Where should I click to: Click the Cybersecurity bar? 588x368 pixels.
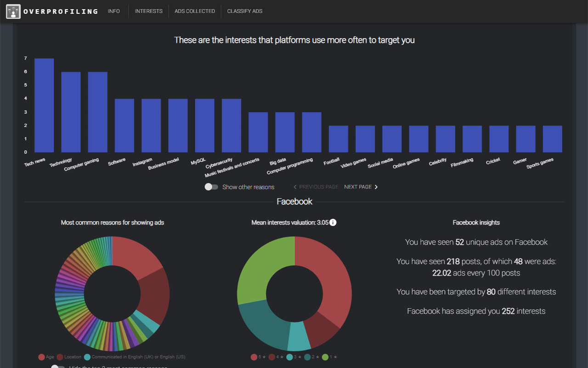pos(232,126)
